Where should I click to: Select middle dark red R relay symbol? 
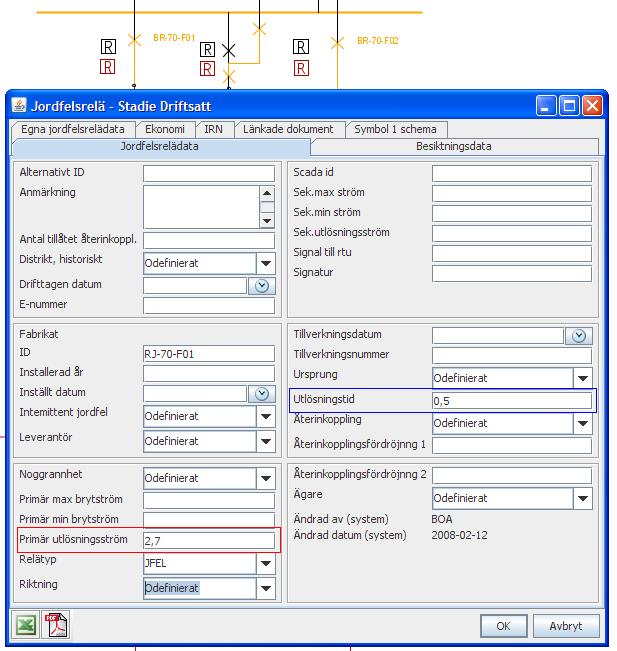pos(207,69)
